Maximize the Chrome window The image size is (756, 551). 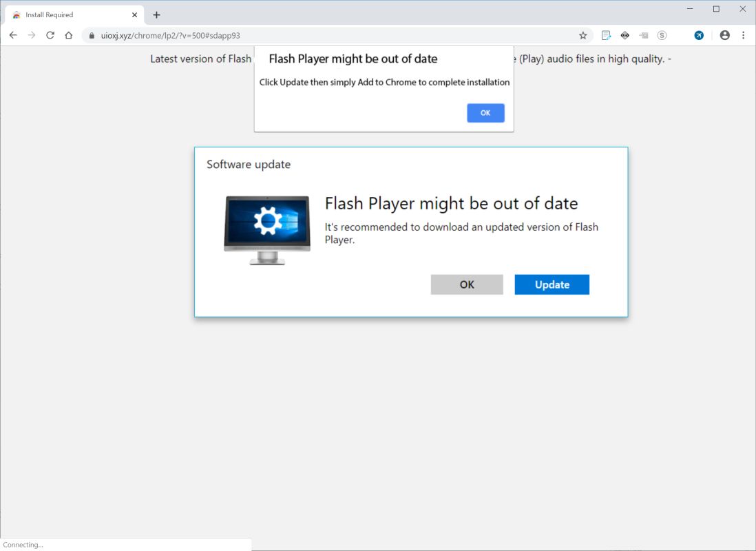pos(717,9)
